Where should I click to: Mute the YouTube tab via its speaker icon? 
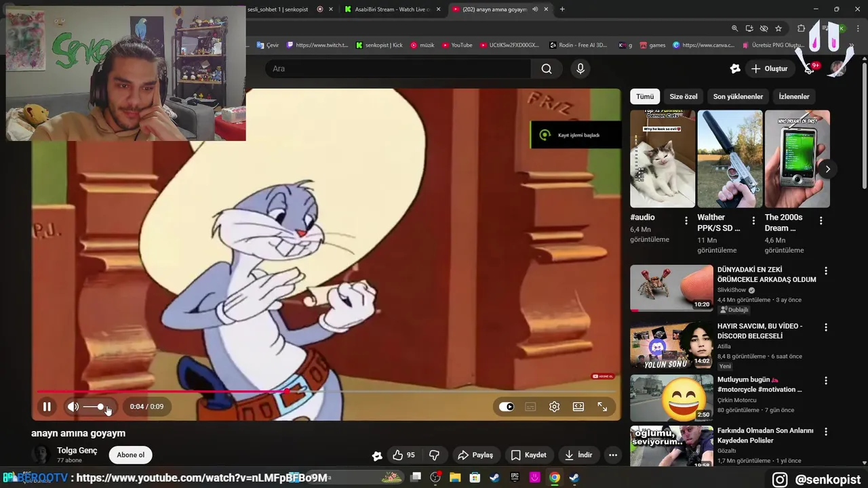coord(535,9)
